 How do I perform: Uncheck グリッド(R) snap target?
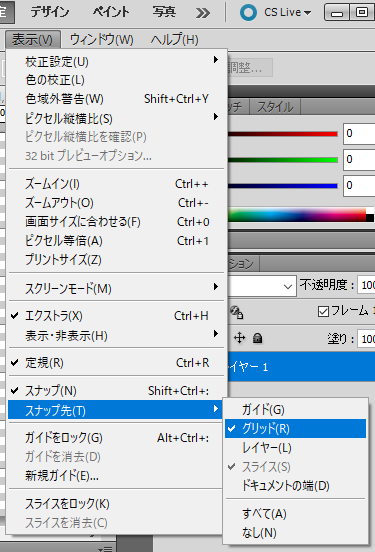pos(295,429)
